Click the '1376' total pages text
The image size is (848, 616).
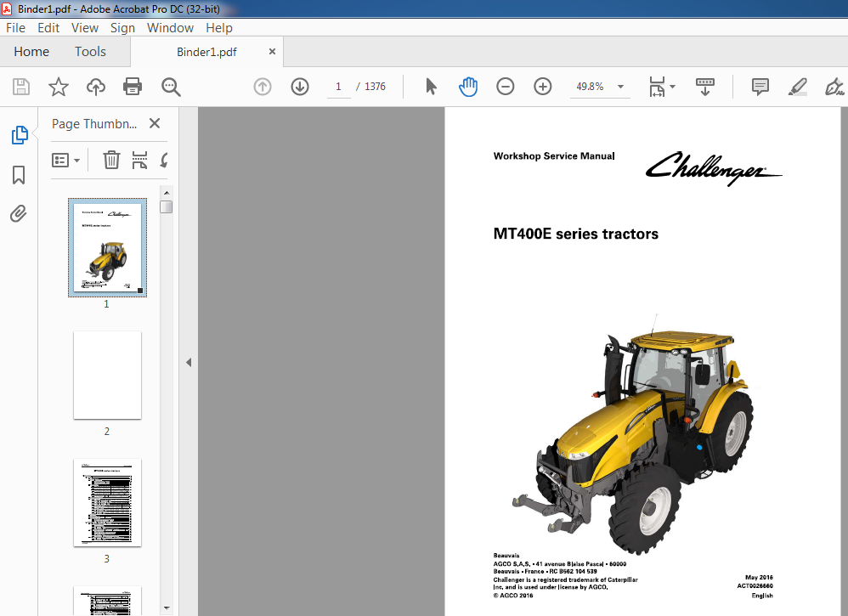(x=375, y=87)
